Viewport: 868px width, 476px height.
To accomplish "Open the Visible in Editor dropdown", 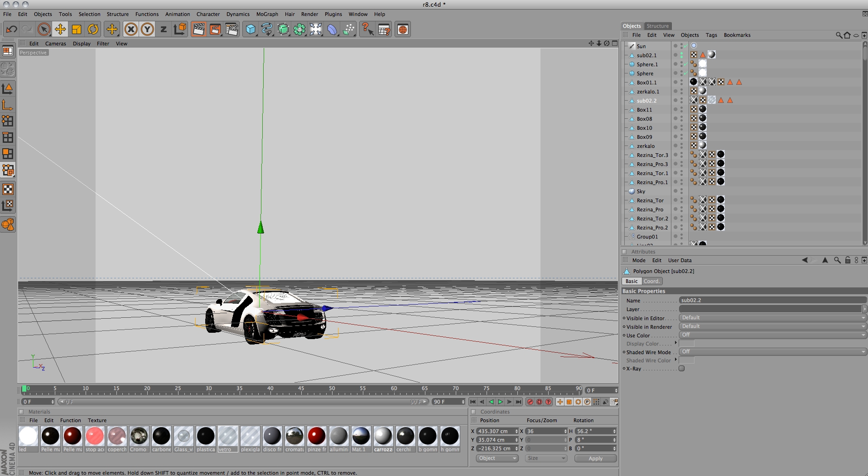I will 772,318.
